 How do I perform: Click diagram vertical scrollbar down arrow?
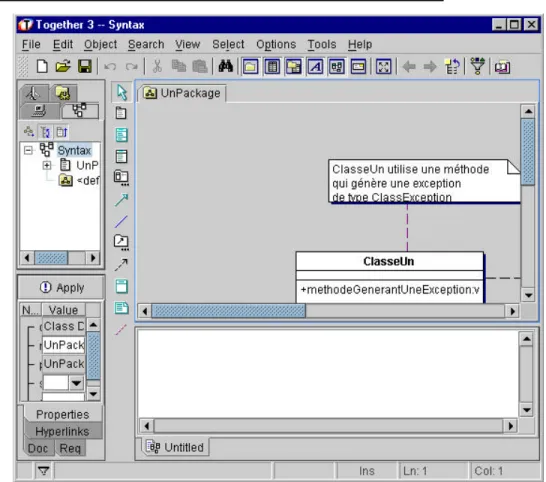click(x=528, y=296)
